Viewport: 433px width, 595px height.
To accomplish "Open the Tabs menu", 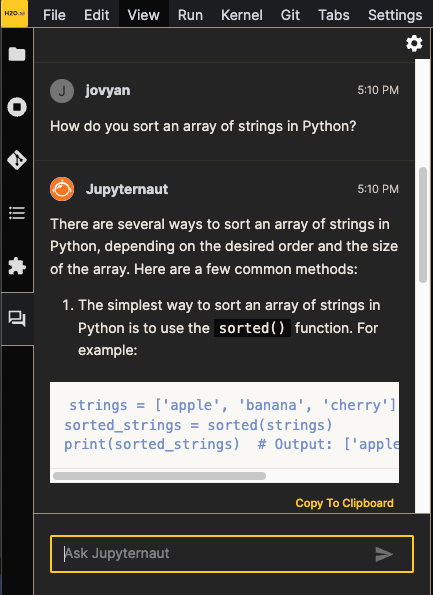I will 334,15.
